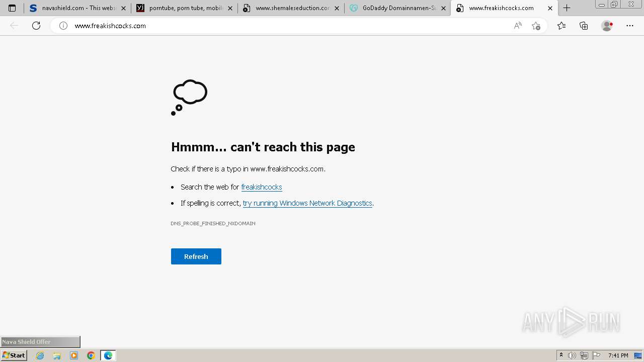Open a new tab with plus button
This screenshot has height=362, width=644.
point(567,8)
